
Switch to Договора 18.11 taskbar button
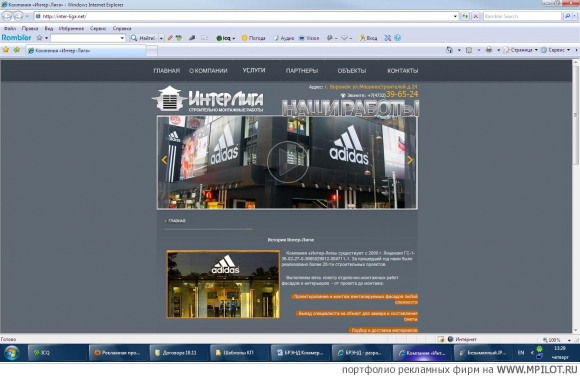click(178, 353)
